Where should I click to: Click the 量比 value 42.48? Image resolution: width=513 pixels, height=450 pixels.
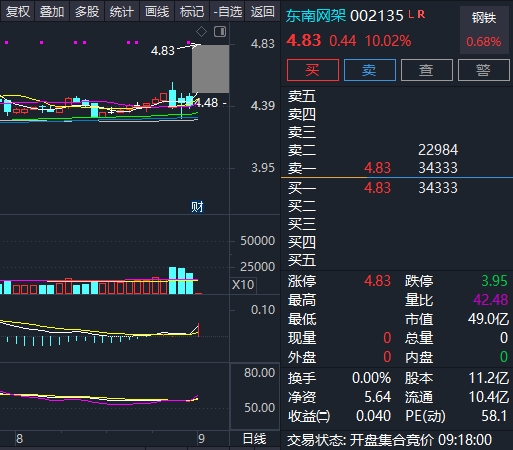(x=491, y=300)
